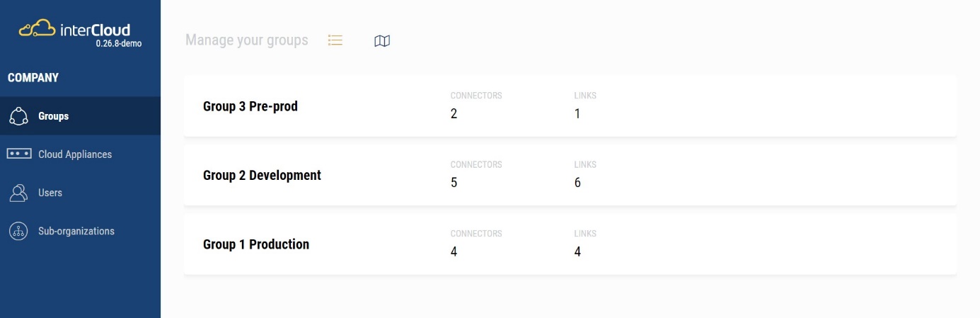This screenshot has height=318, width=980.
Task: Click the COMPANY sidebar heading
Action: coord(33,78)
